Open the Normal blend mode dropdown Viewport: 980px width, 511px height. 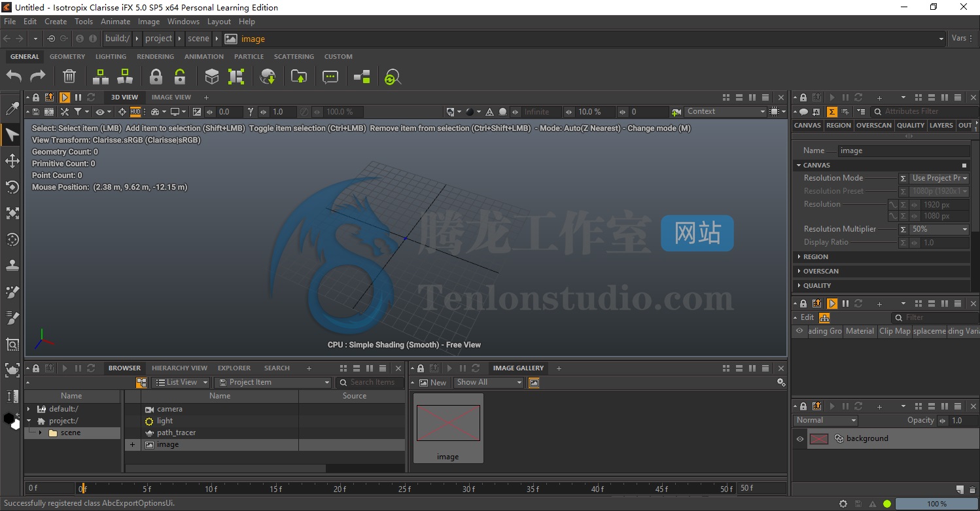pos(826,420)
